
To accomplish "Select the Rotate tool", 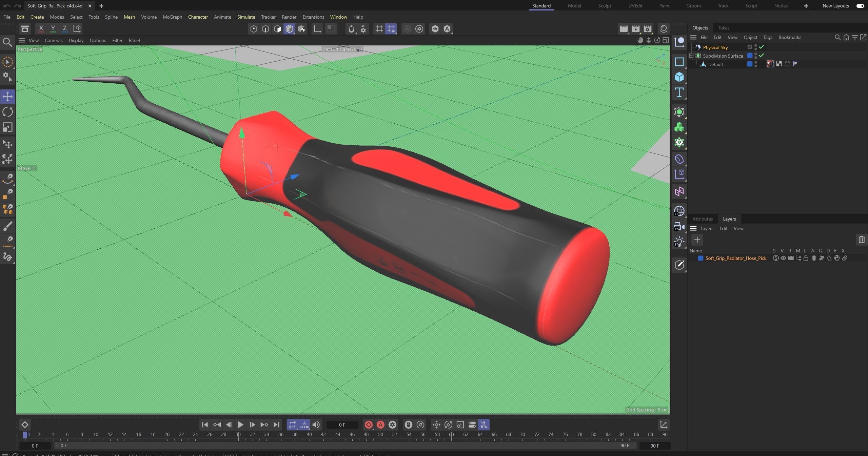I will (x=7, y=112).
